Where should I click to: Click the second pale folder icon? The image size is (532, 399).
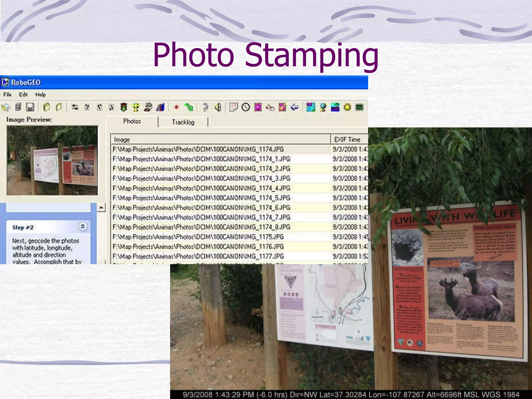(59, 107)
